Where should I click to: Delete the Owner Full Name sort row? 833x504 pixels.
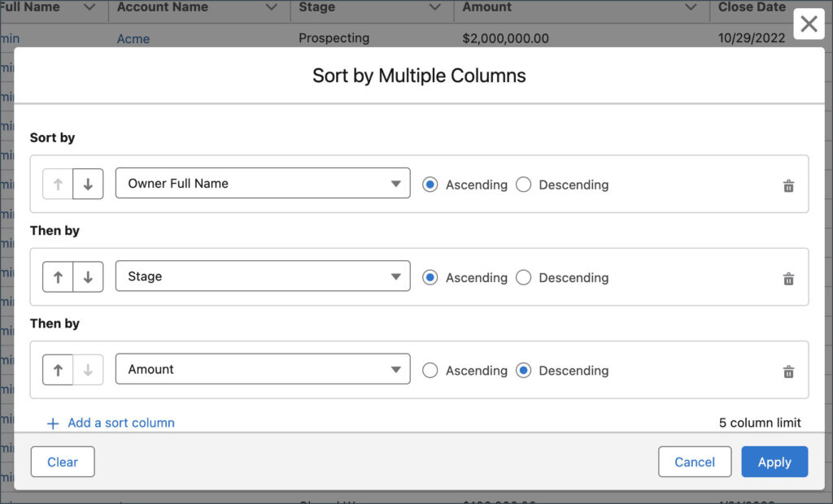pos(787,186)
